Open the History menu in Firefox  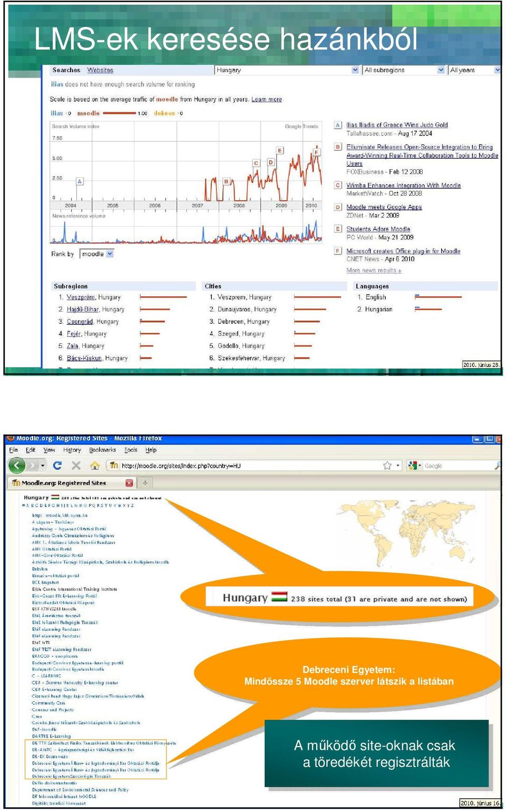tap(72, 450)
